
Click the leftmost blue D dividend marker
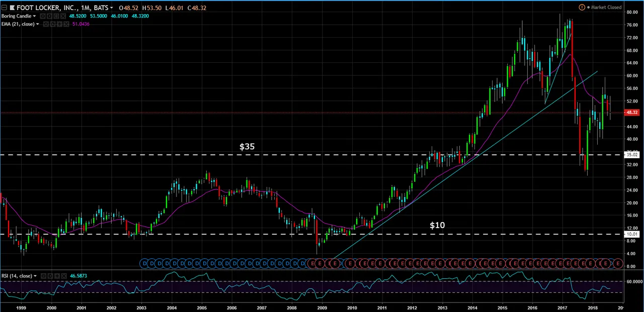click(x=144, y=263)
